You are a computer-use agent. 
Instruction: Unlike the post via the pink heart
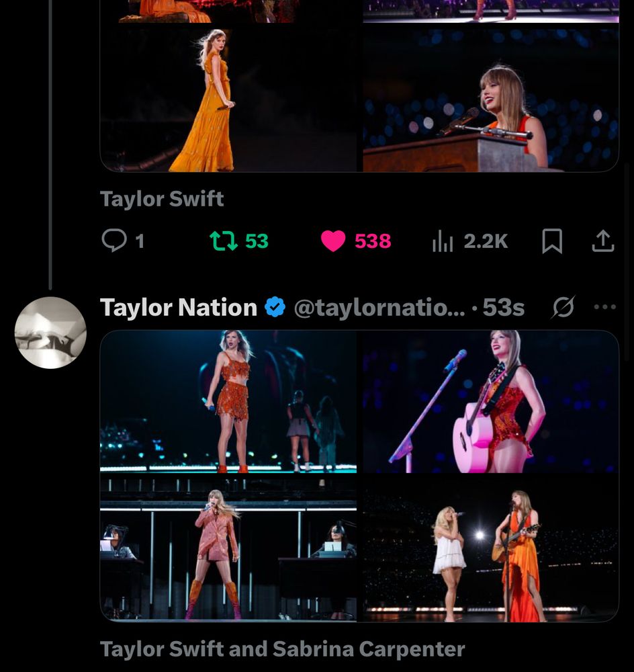tap(333, 241)
